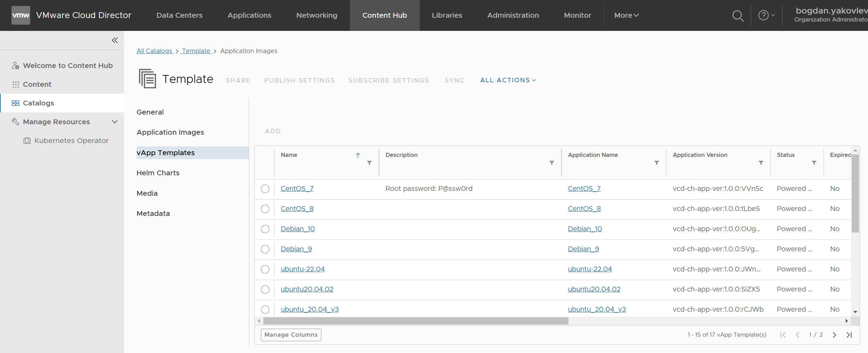Open the Debian_10 application name link

pyautogui.click(x=585, y=229)
